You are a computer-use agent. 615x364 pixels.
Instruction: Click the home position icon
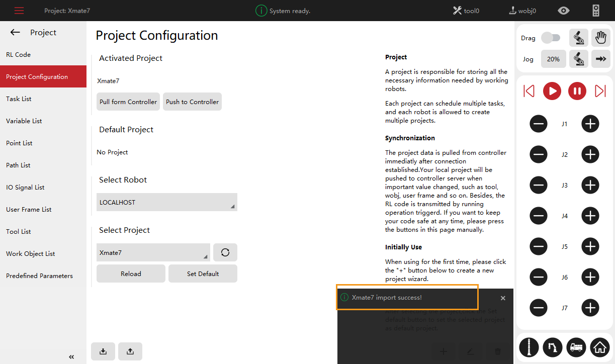tap(599, 347)
